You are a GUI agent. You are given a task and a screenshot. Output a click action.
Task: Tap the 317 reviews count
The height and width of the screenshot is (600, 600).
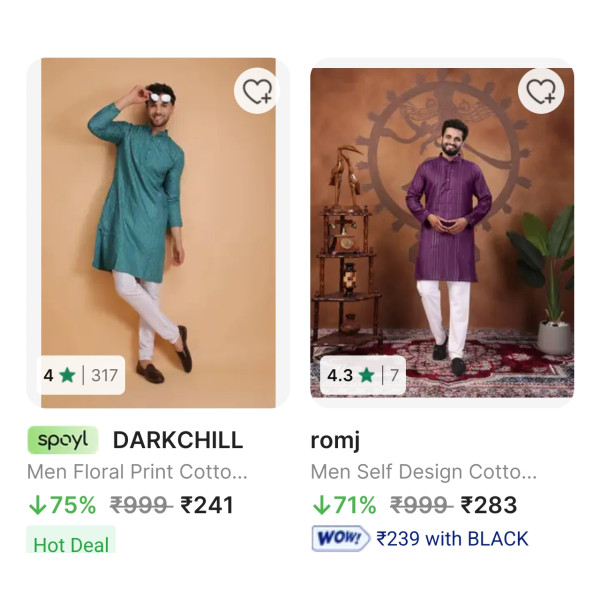104,376
